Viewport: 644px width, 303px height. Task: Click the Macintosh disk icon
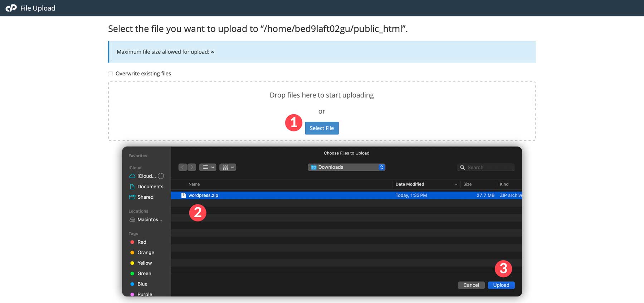click(132, 219)
